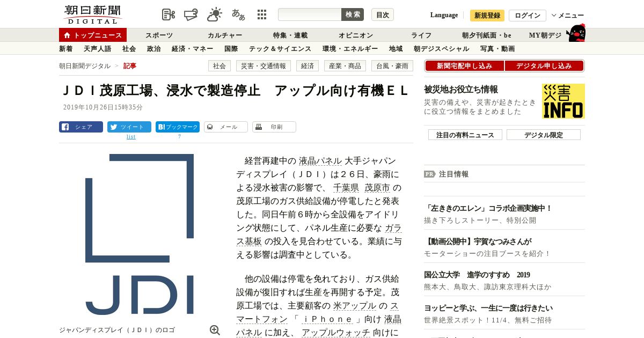Image resolution: width=644 pixels, height=338 pixels.
Task: Open 地域 in the sub navigation
Action: coord(396,49)
